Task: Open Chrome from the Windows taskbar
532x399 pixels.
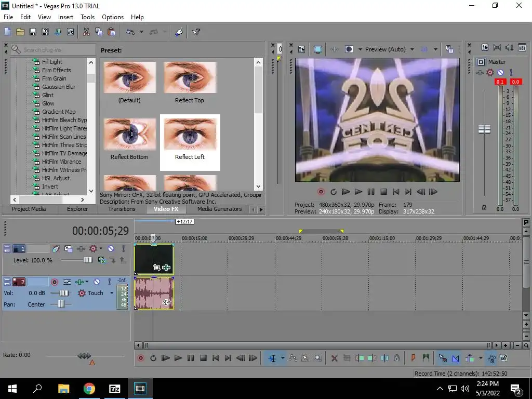Action: pos(89,389)
